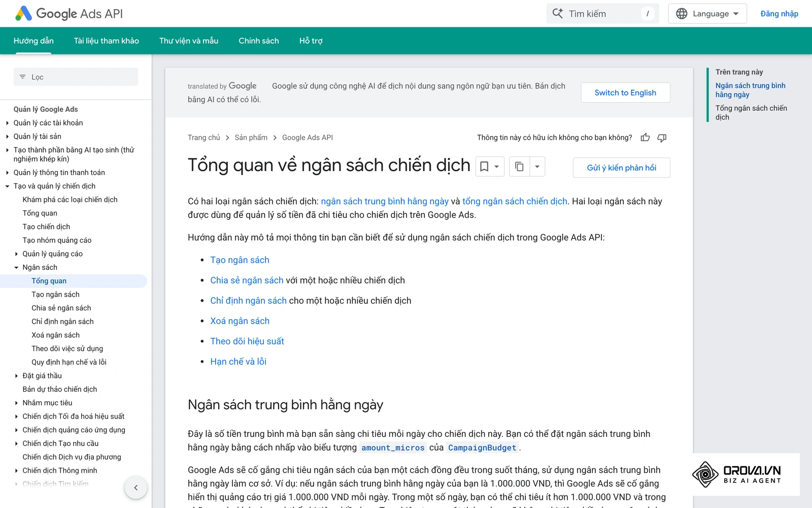Click the Sản phẩm breadcrumb
Screen dimensions: 812x508
click(x=251, y=138)
